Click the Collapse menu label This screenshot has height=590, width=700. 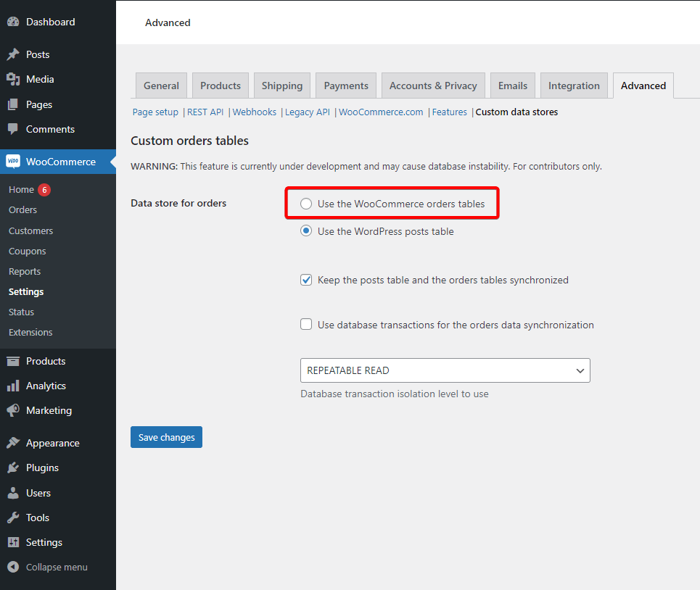coord(57,567)
